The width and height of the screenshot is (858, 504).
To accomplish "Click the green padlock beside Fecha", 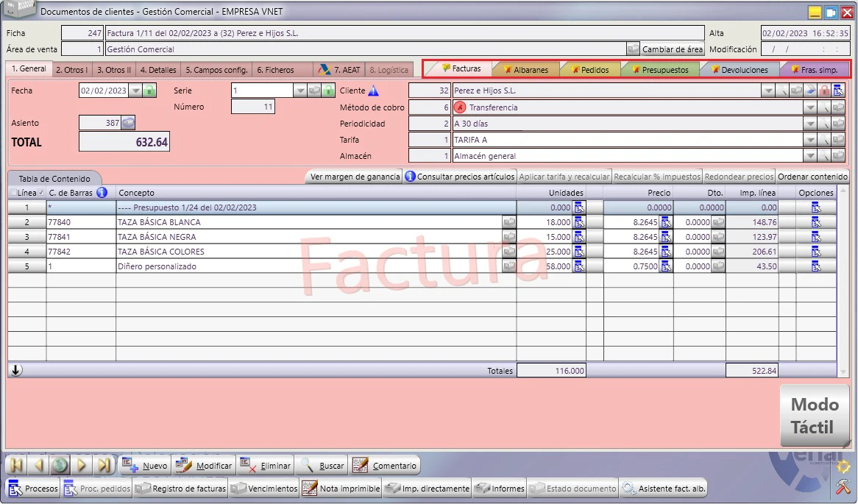I will (149, 90).
